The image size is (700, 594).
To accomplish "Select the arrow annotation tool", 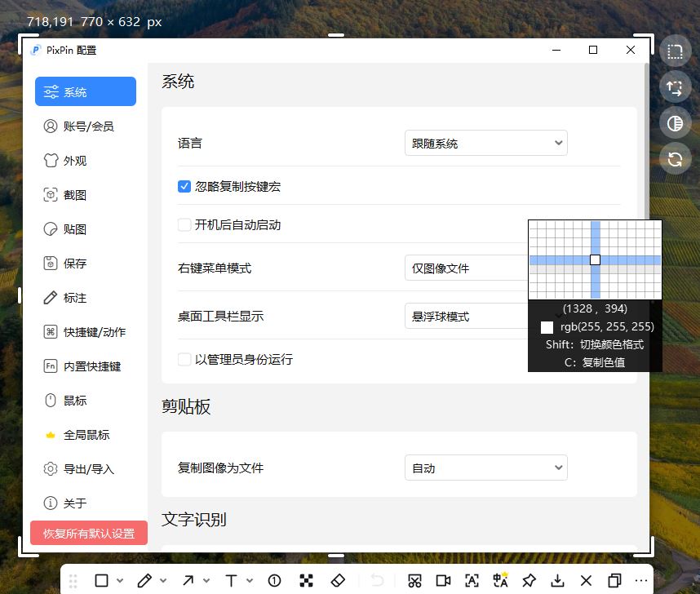I will [187, 580].
